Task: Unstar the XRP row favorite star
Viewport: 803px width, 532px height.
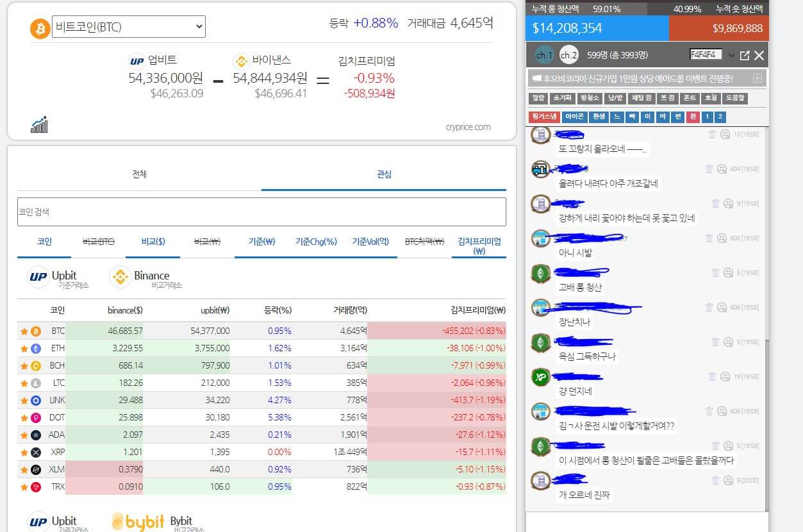Action: click(x=24, y=453)
